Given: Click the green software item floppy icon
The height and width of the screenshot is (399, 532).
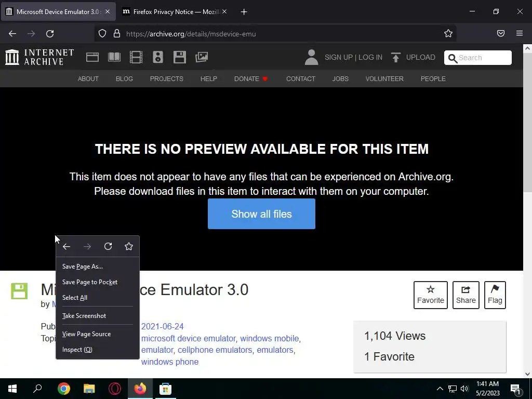Looking at the screenshot, I should (19, 291).
